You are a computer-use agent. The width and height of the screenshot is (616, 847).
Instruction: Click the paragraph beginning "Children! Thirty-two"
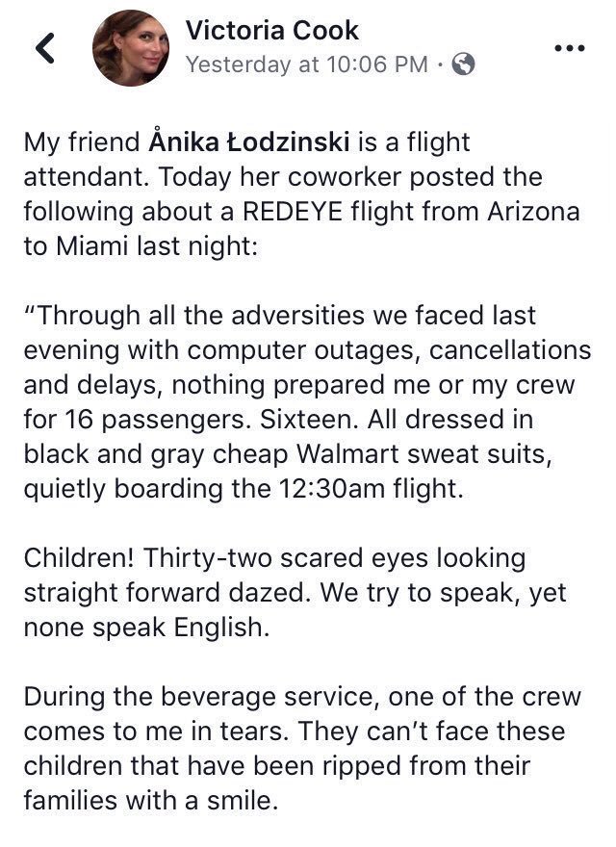tap(295, 593)
